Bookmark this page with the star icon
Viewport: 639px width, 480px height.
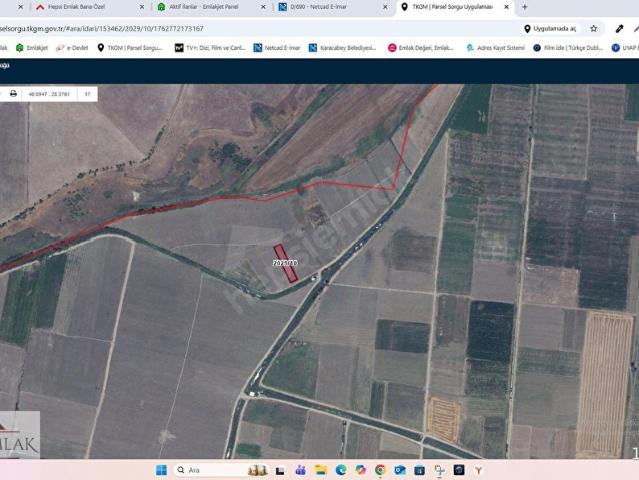pyautogui.click(x=593, y=29)
